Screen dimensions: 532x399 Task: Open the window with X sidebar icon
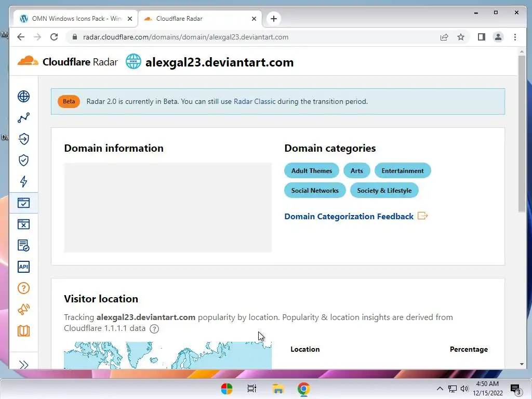[x=23, y=224]
